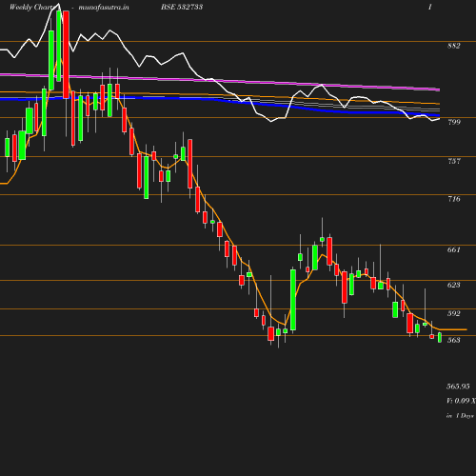This screenshot has height=476, width=476.
Task: Click the 592 price axis label
Action: pyautogui.click(x=454, y=313)
